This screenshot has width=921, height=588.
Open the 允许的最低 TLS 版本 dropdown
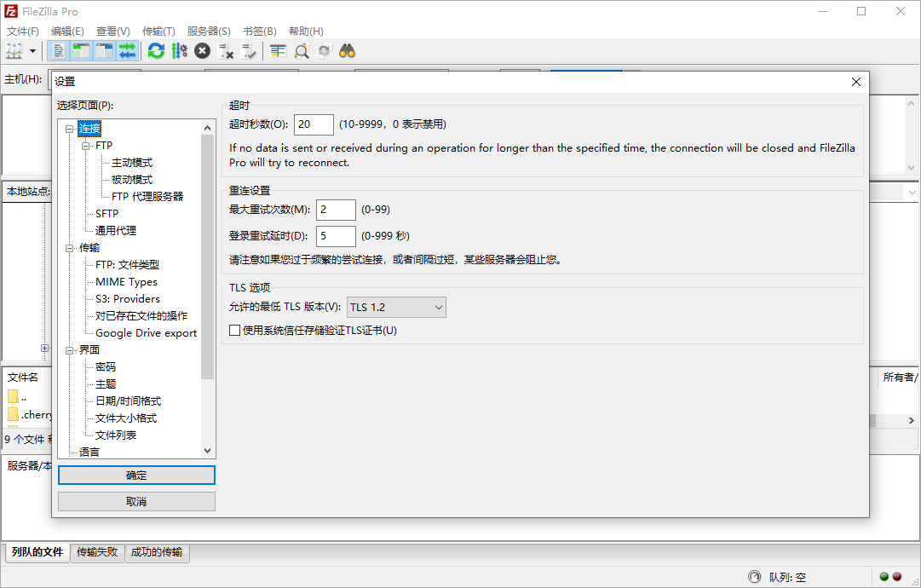395,307
